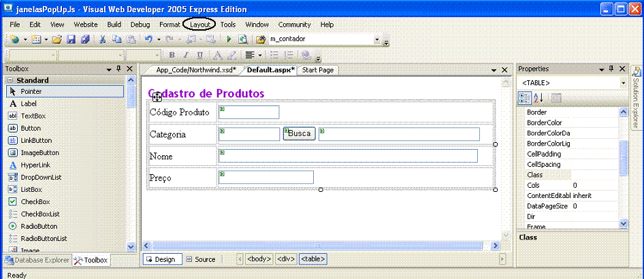Click the Add New Item toolbar icon
This screenshot has height=279, width=644.
pyautogui.click(x=37, y=39)
